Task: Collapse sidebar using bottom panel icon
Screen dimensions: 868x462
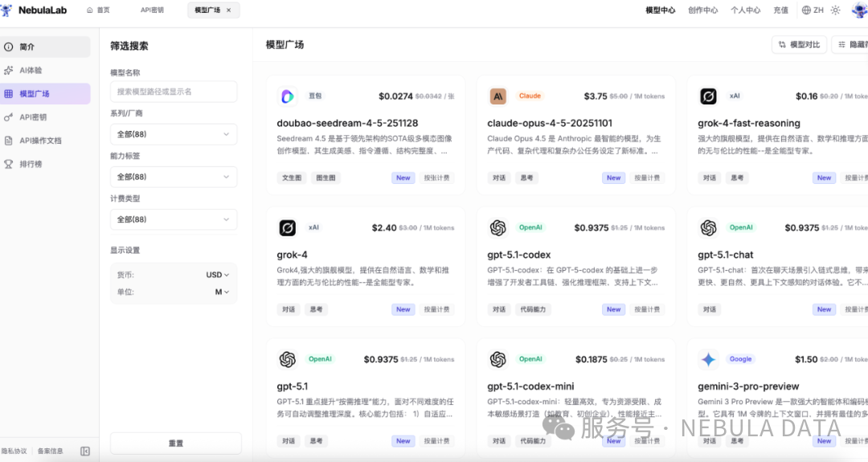Action: point(85,451)
